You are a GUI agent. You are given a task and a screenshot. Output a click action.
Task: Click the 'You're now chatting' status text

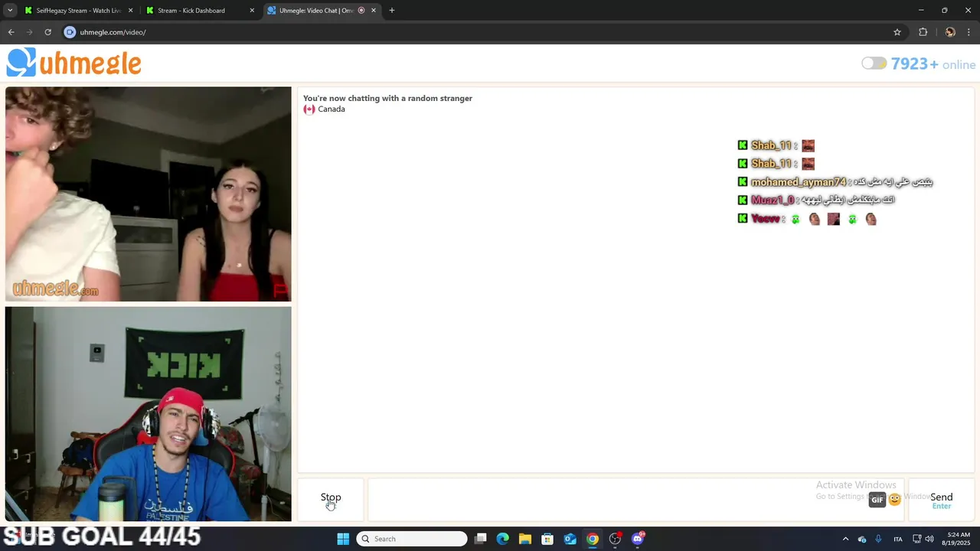tap(387, 98)
